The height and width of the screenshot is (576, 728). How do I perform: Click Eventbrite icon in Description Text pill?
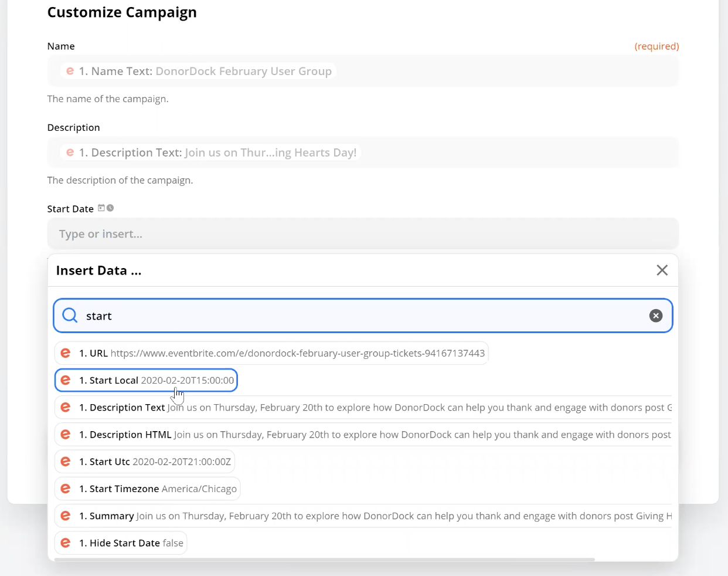70,153
